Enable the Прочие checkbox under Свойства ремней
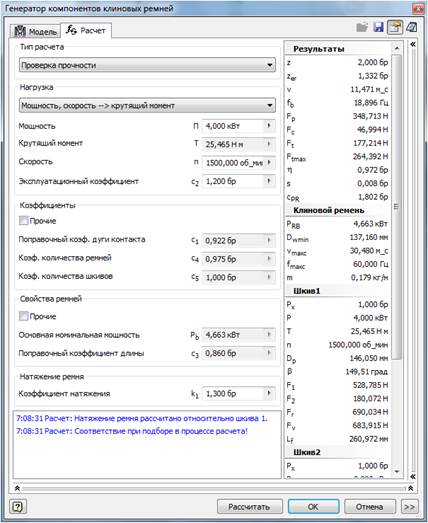 point(23,316)
